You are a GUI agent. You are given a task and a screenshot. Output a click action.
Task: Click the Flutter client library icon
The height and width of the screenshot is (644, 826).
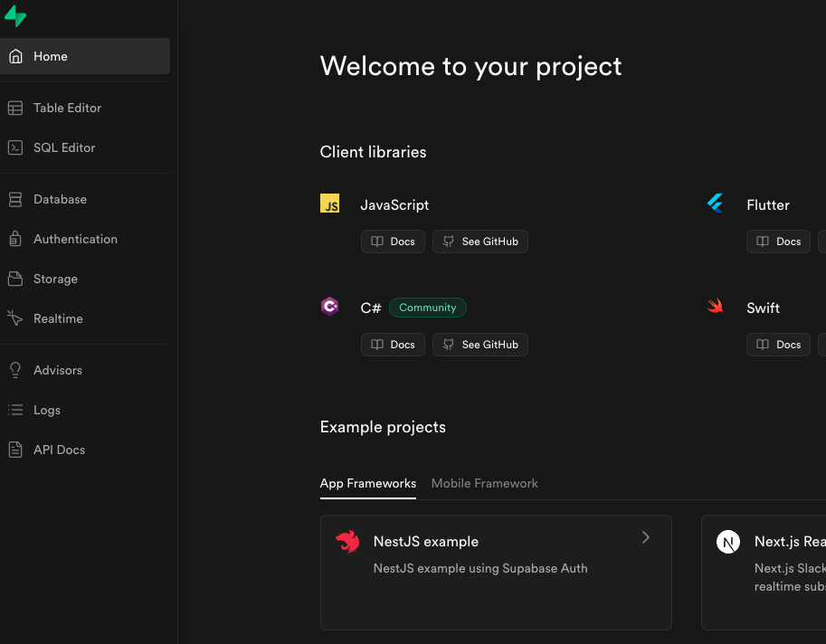coord(715,204)
